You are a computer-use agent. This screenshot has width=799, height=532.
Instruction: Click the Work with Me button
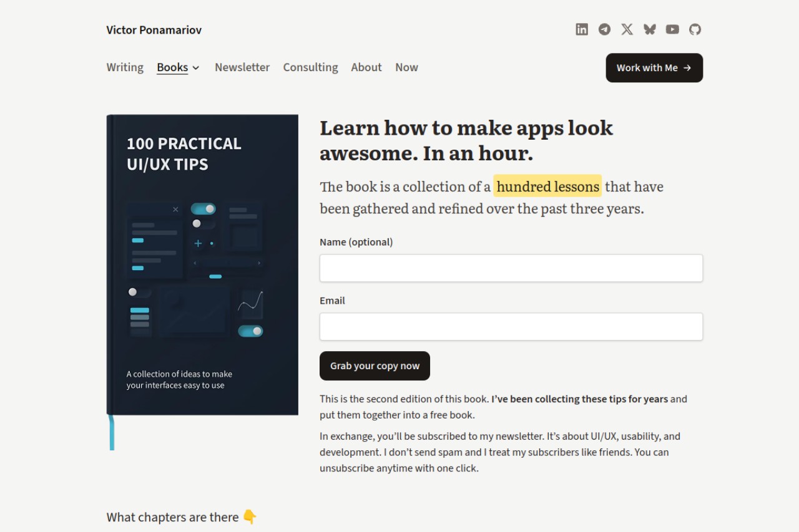[x=654, y=68]
